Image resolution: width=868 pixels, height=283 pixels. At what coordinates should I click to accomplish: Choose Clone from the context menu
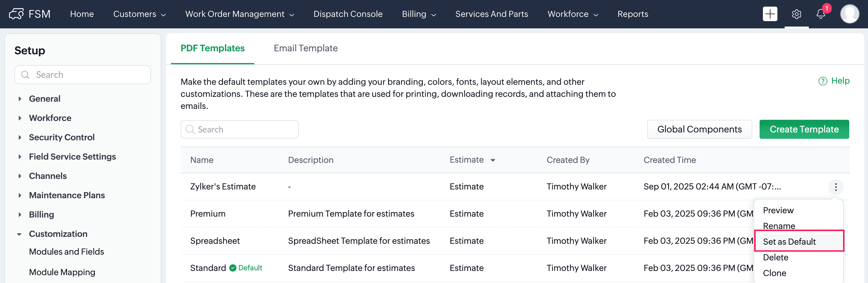pos(774,273)
